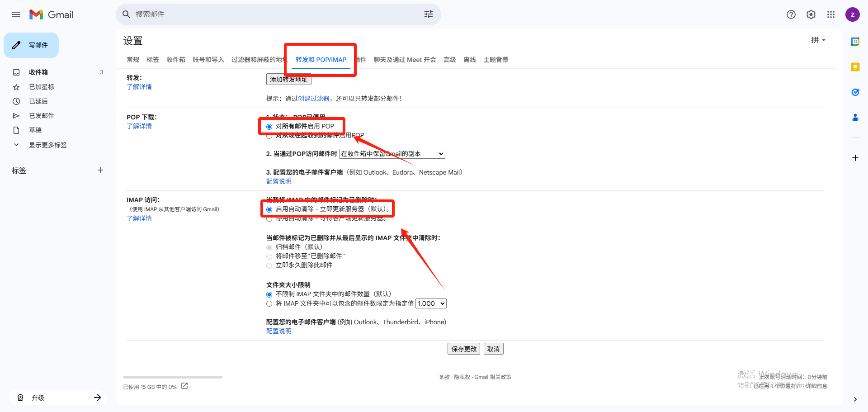Select '将 IMAP 文件夹中可以包含的邮件数限定为指定值' option

pyautogui.click(x=269, y=304)
